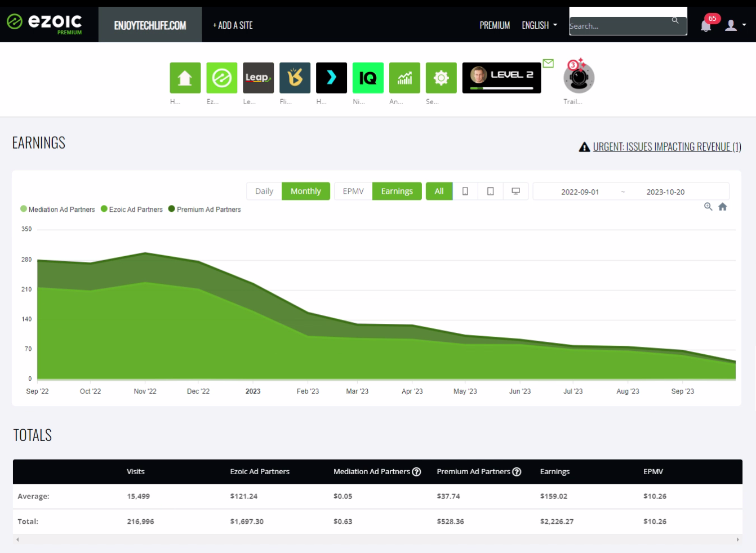The height and width of the screenshot is (553, 756).
Task: Open the Analytics chart icon
Action: tap(405, 78)
